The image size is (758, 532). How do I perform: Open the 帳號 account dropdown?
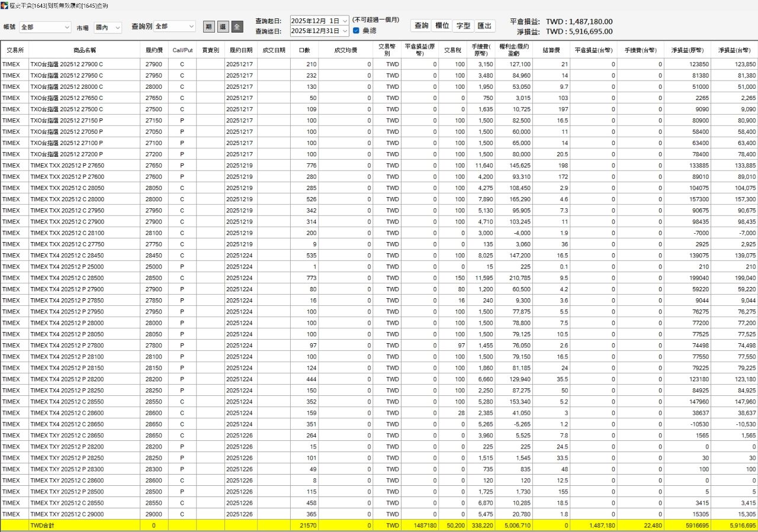pyautogui.click(x=45, y=27)
